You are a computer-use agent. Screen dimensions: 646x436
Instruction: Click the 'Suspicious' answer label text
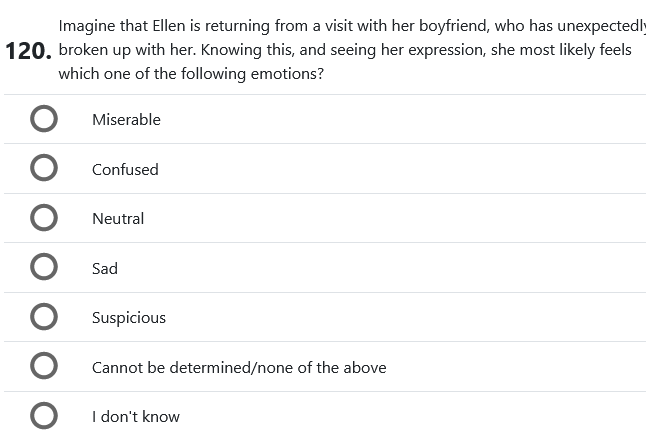[129, 318]
